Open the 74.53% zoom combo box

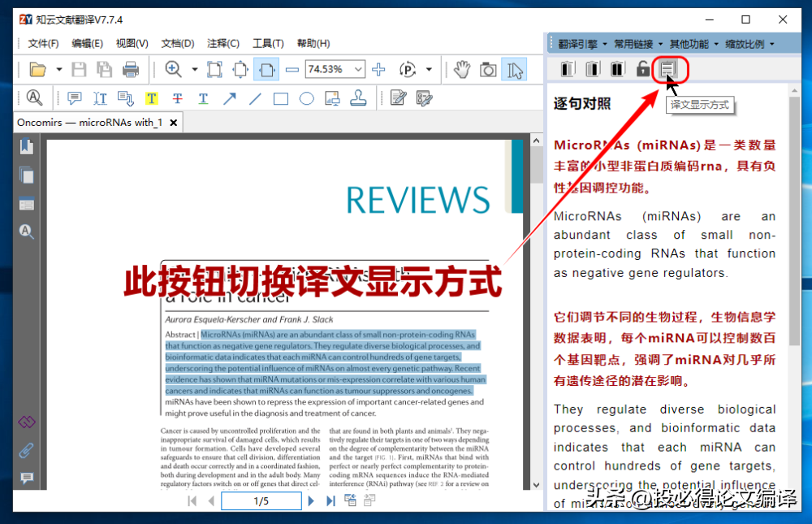335,69
